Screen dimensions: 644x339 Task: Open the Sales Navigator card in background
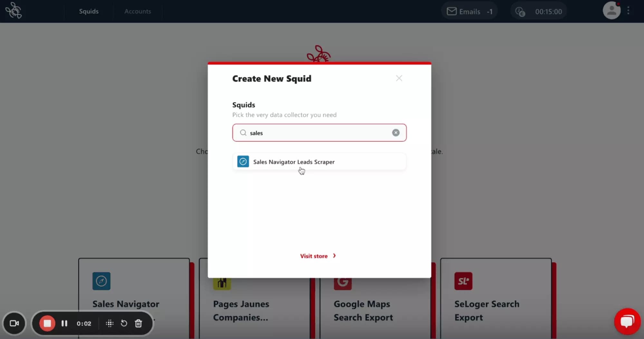pos(134,298)
